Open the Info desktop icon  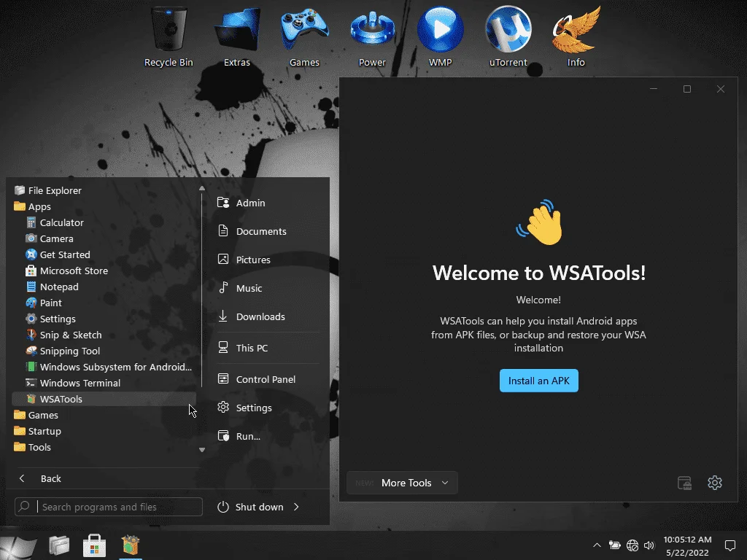[x=576, y=36]
